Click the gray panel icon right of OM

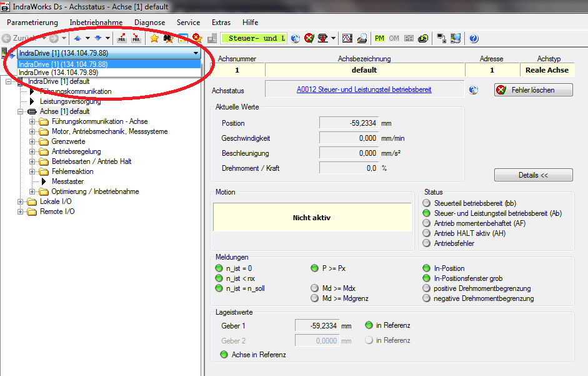(x=409, y=38)
